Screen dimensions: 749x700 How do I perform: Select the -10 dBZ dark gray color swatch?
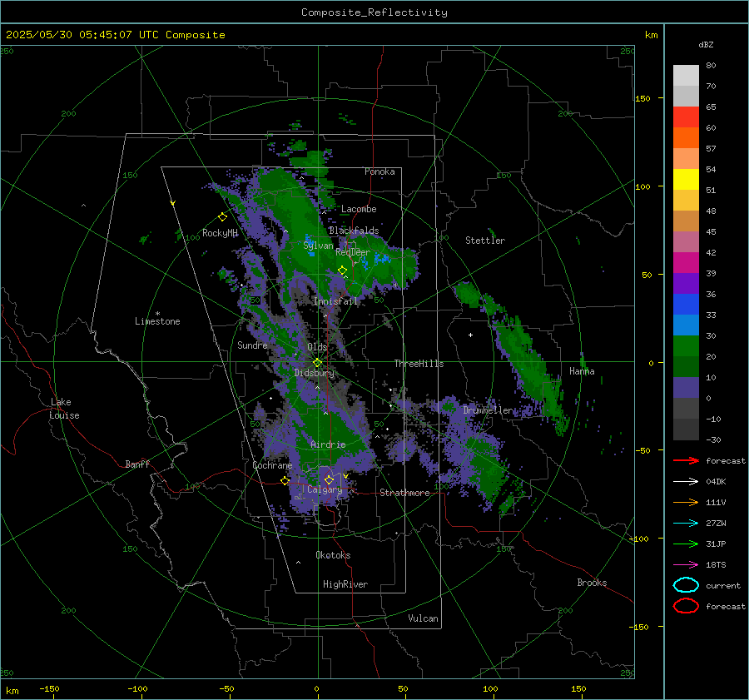(686, 429)
